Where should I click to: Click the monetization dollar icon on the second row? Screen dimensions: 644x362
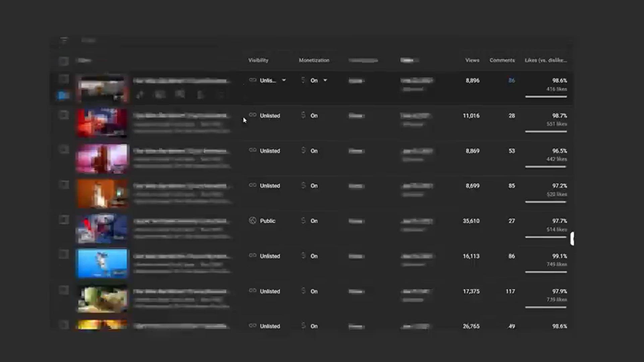pyautogui.click(x=303, y=115)
